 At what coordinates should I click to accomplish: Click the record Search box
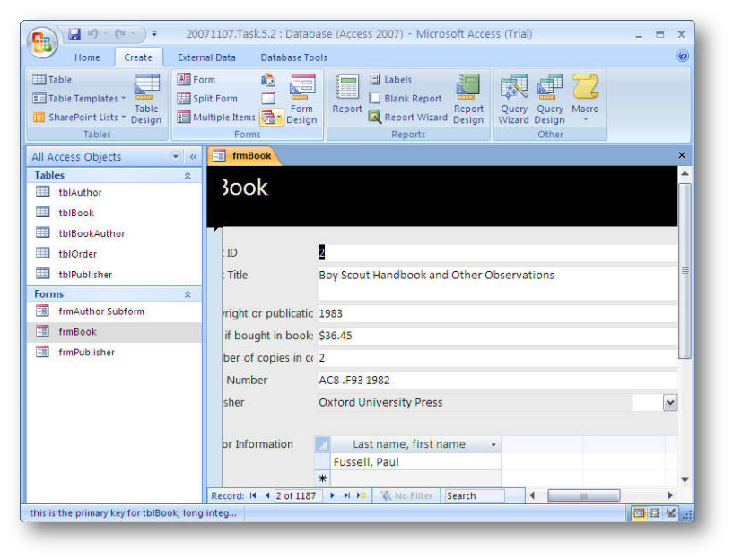[474, 495]
